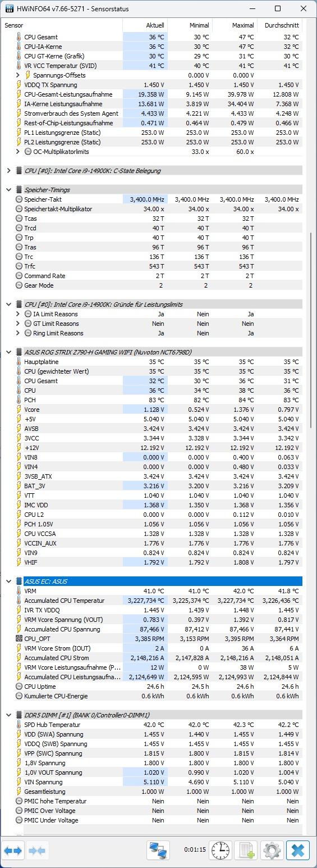
Task: Select the Trfc timing label
Action: (x=30, y=266)
